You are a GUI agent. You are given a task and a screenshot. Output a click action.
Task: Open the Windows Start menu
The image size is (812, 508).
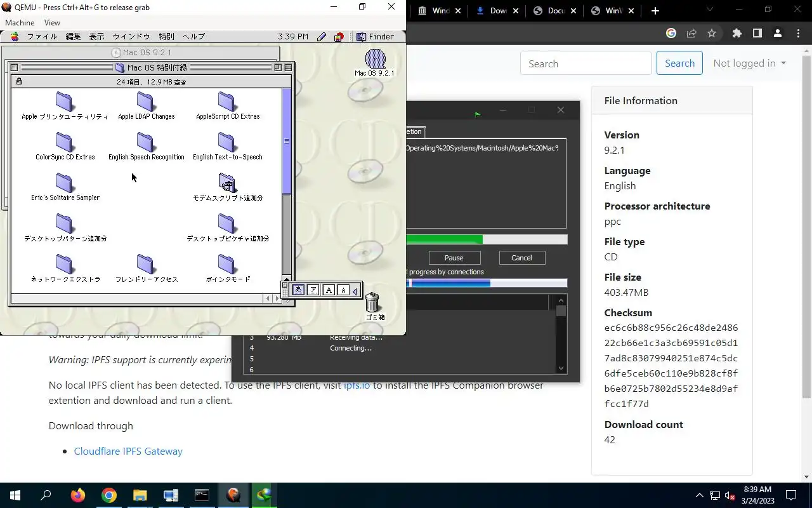pos(15,495)
